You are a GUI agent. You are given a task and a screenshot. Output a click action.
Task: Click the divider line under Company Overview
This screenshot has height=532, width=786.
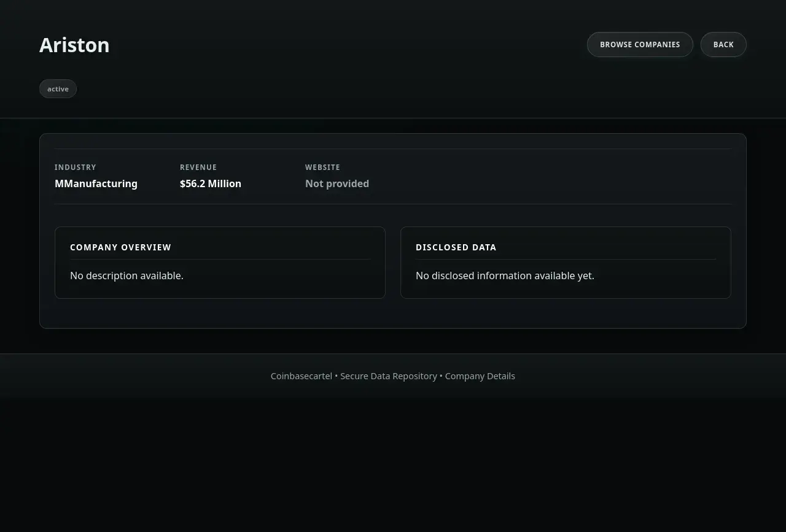220,260
